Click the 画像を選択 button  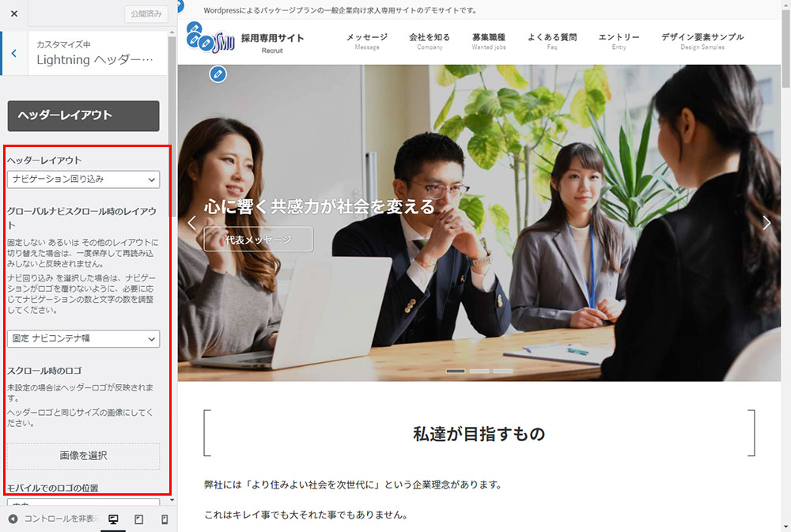[83, 456]
